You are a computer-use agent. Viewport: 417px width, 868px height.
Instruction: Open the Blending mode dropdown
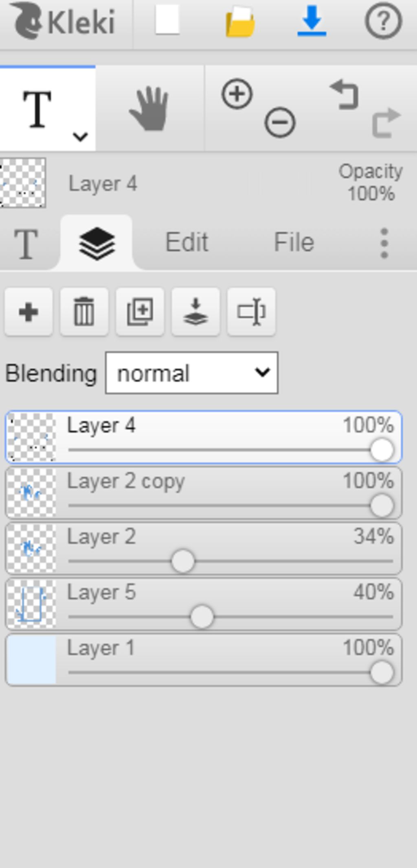coord(192,373)
